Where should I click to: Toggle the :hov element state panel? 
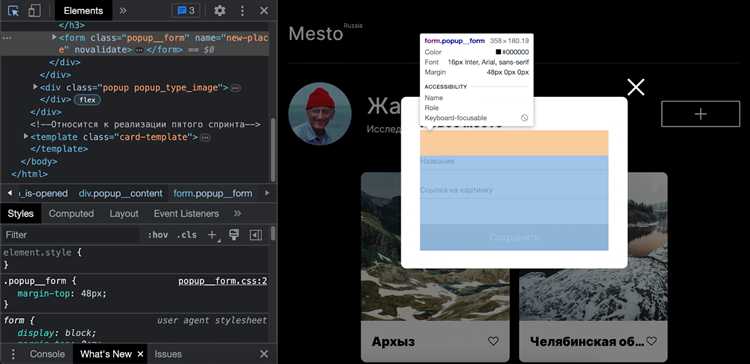click(157, 235)
